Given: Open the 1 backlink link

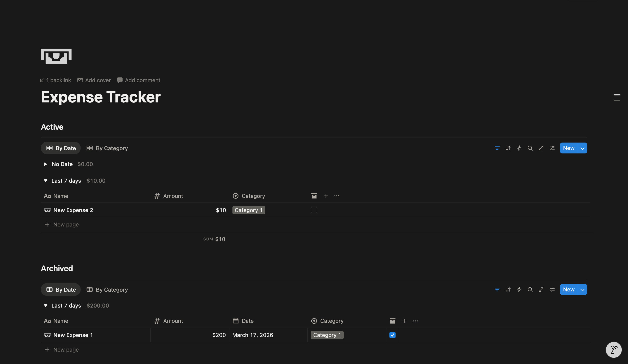Looking at the screenshot, I should click(x=56, y=80).
